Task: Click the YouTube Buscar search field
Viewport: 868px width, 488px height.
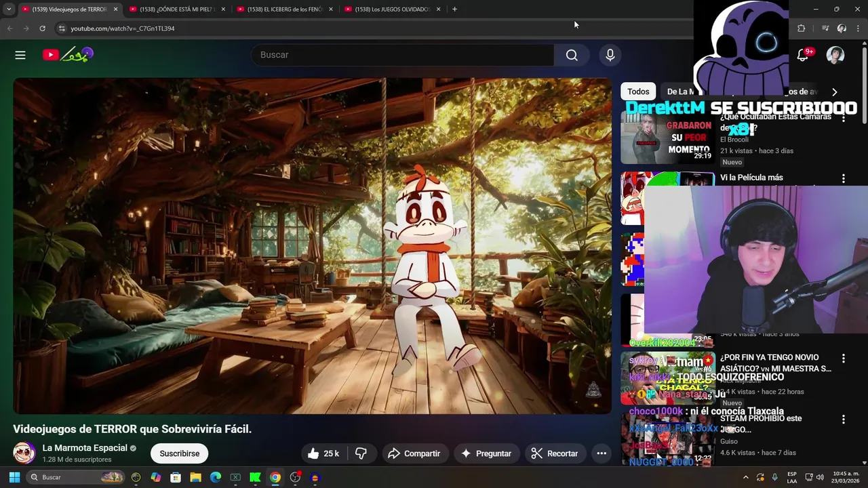Action: pyautogui.click(x=403, y=55)
